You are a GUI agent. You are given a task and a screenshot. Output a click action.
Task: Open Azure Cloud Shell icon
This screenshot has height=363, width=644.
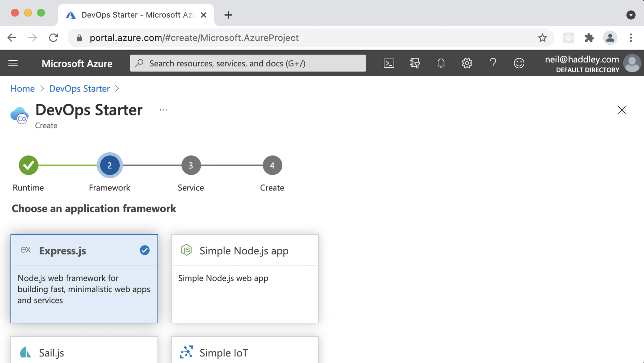(389, 63)
